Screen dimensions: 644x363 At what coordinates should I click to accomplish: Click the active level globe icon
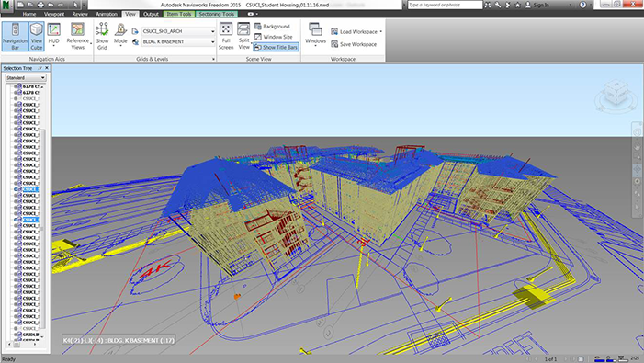tap(135, 42)
